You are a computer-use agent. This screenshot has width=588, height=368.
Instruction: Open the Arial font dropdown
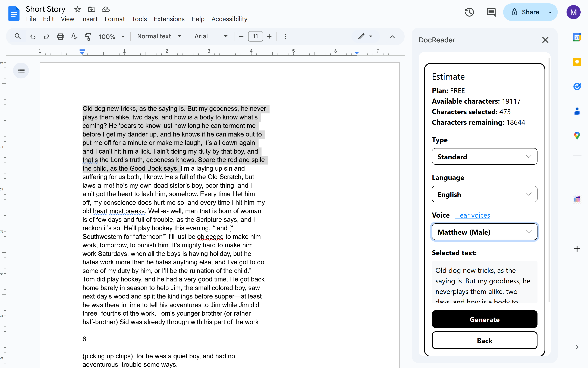tap(211, 36)
